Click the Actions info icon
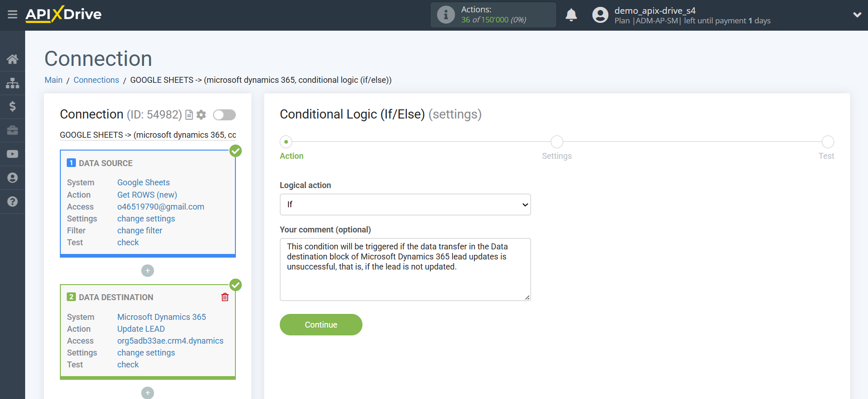 [x=446, y=15]
